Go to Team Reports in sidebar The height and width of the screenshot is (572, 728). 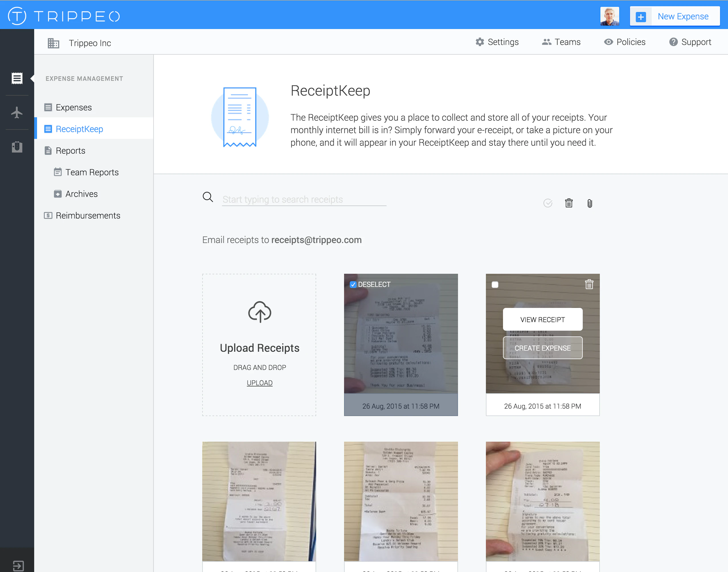tap(92, 172)
